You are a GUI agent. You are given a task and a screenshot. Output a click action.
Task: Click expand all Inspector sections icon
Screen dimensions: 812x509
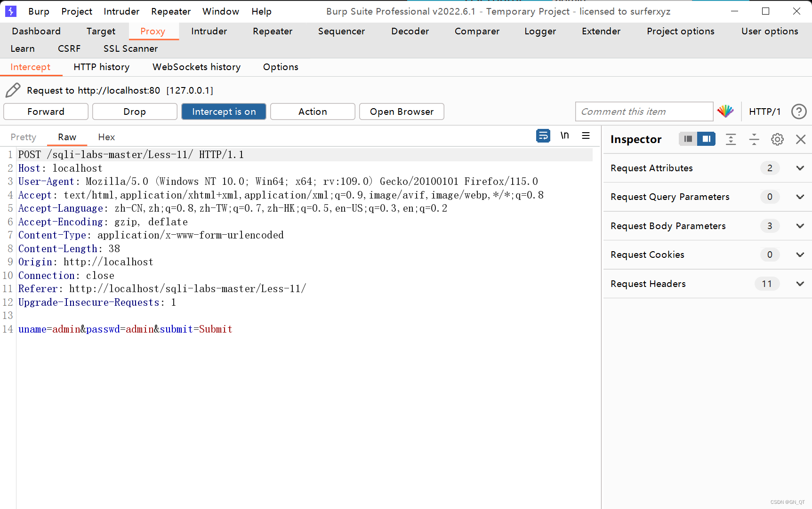click(731, 139)
